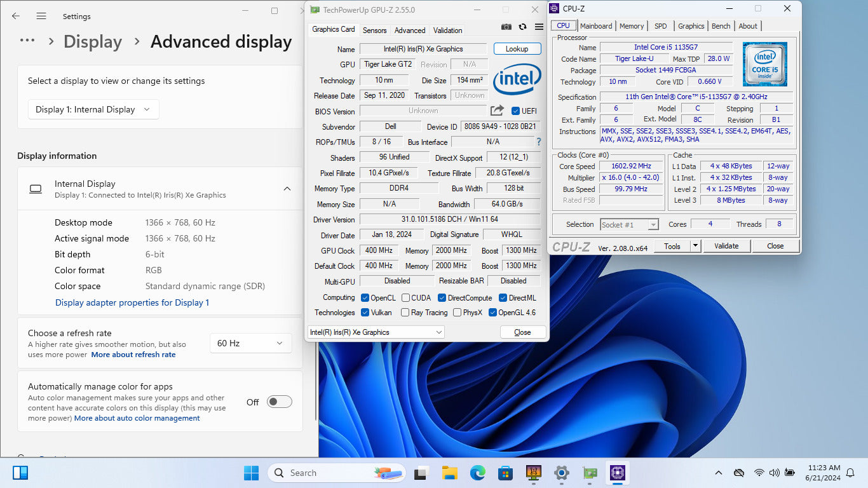The image size is (868, 488).
Task: Open File Explorer from the taskbar
Action: [x=450, y=473]
